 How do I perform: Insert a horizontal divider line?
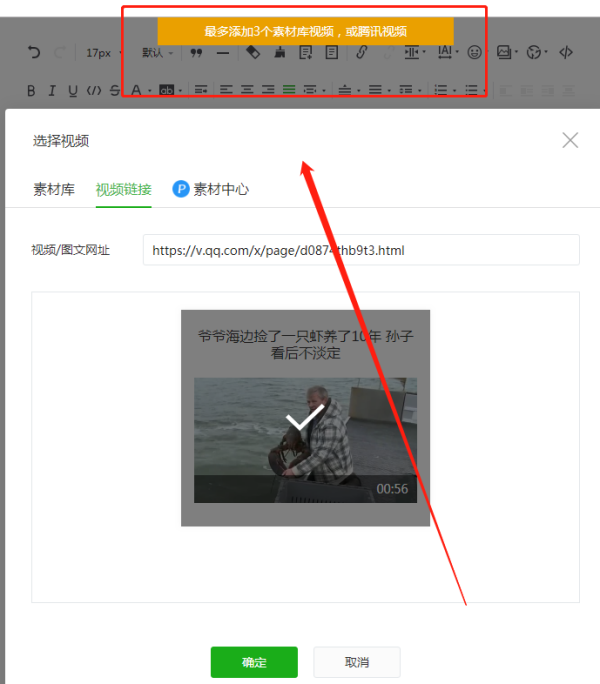pyautogui.click(x=223, y=53)
